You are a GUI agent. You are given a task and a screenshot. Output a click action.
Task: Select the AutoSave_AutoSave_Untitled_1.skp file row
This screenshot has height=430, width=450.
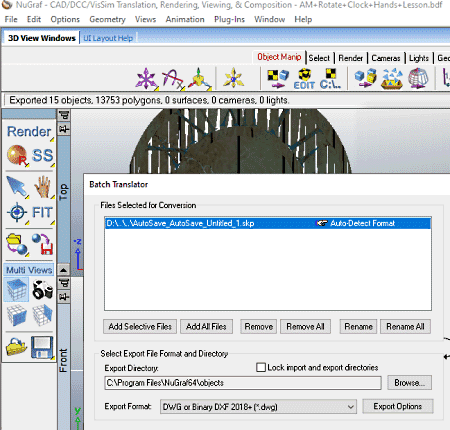[x=268, y=223]
